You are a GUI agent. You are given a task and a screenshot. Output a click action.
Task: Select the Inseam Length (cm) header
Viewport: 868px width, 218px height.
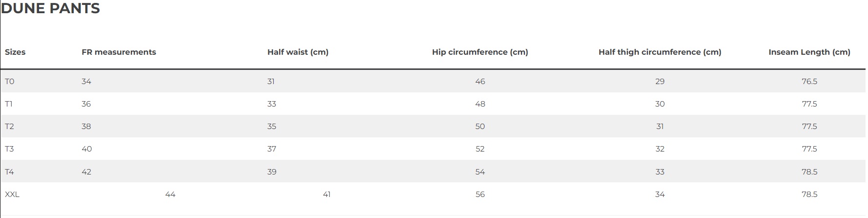(x=809, y=52)
